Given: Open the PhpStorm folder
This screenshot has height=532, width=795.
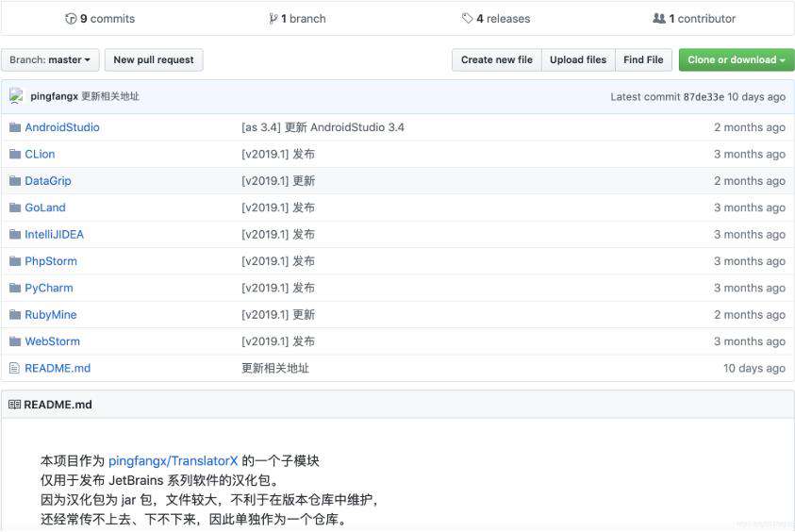Looking at the screenshot, I should (x=51, y=261).
